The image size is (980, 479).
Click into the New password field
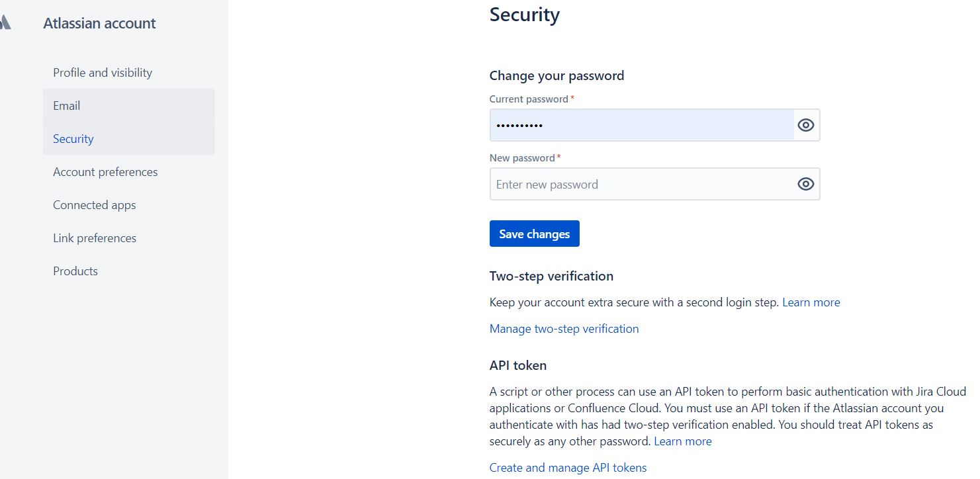tap(642, 184)
